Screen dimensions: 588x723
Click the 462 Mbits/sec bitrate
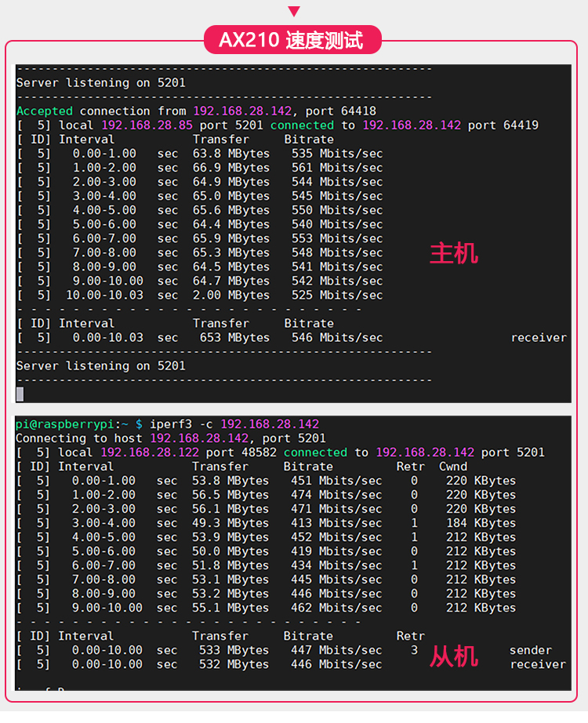click(x=336, y=608)
